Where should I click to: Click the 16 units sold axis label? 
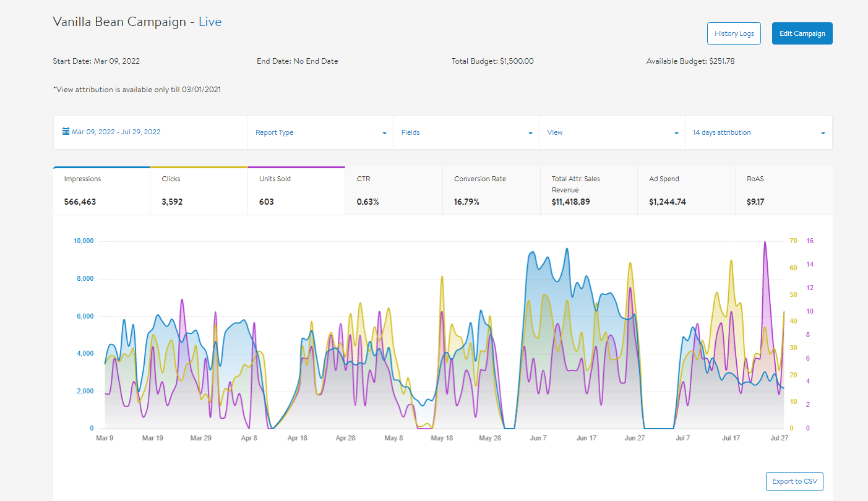810,241
